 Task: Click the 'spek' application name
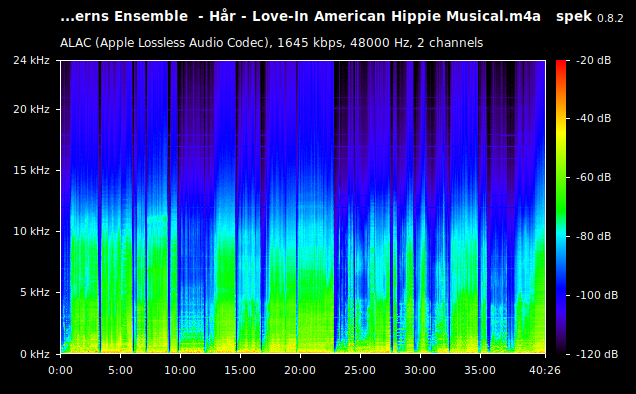tap(574, 17)
